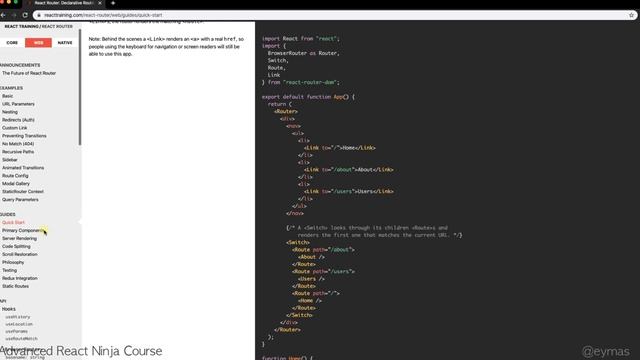
Task: Open the Recursive Paths example
Action: tap(18, 151)
